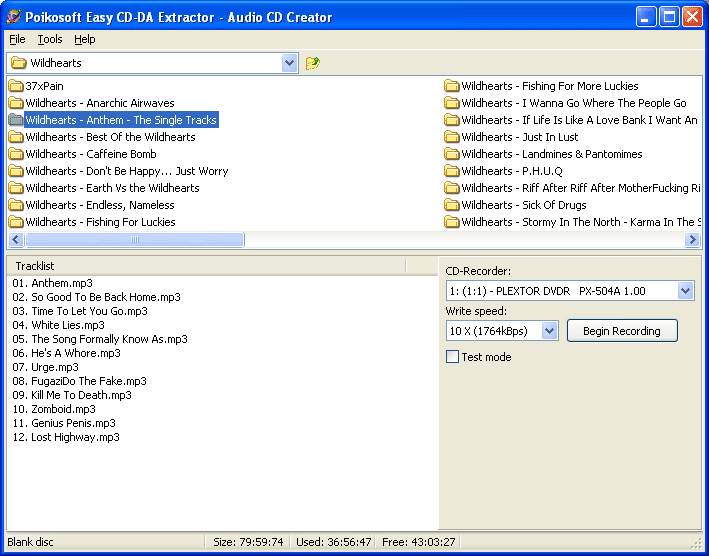The image size is (709, 556).
Task: Open the CD-Recorder device dropdown
Action: (685, 290)
